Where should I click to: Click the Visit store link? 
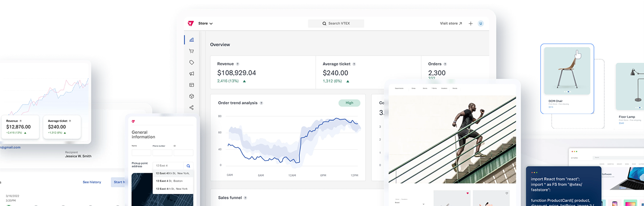coord(451,24)
